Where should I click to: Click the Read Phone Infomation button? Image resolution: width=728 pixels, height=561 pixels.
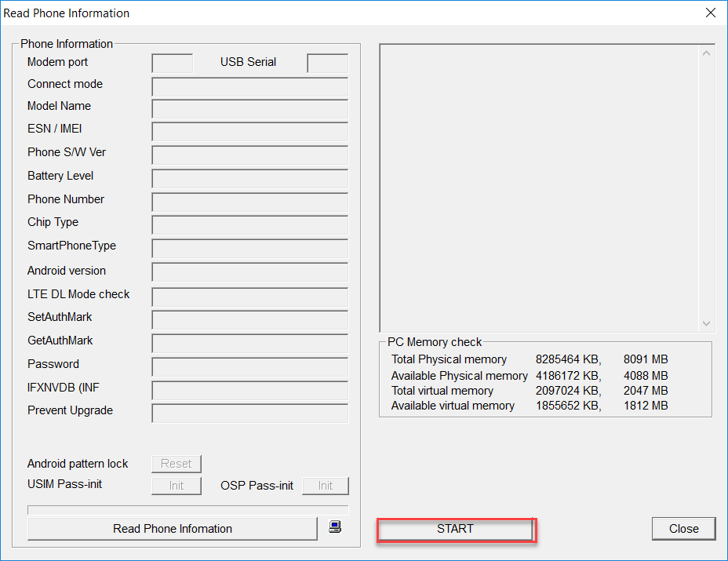click(172, 529)
